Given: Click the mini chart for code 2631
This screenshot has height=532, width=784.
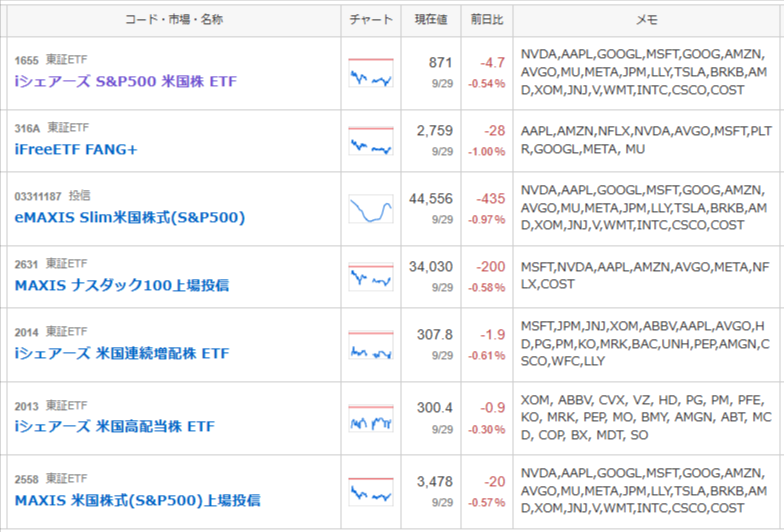Looking at the screenshot, I should pos(370,277).
